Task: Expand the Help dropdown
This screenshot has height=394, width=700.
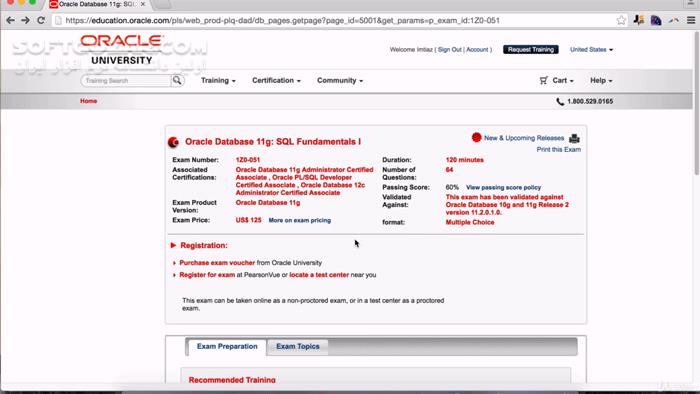Action: 601,80
